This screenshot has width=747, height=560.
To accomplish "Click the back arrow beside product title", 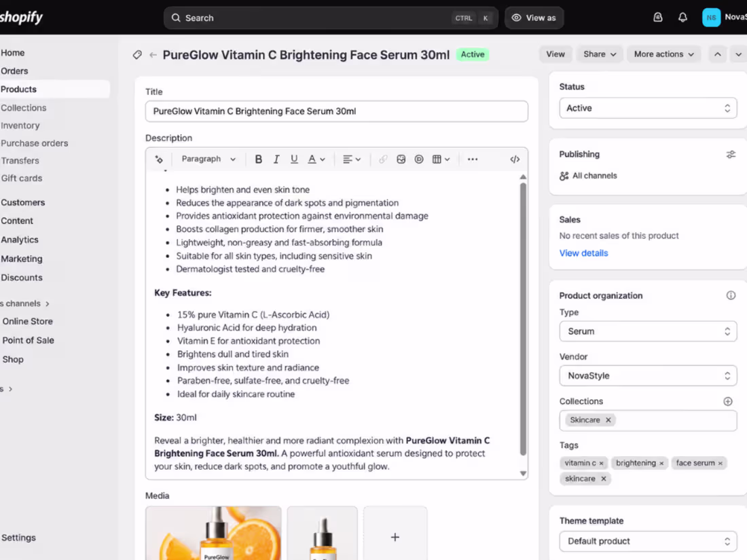I will tap(153, 55).
